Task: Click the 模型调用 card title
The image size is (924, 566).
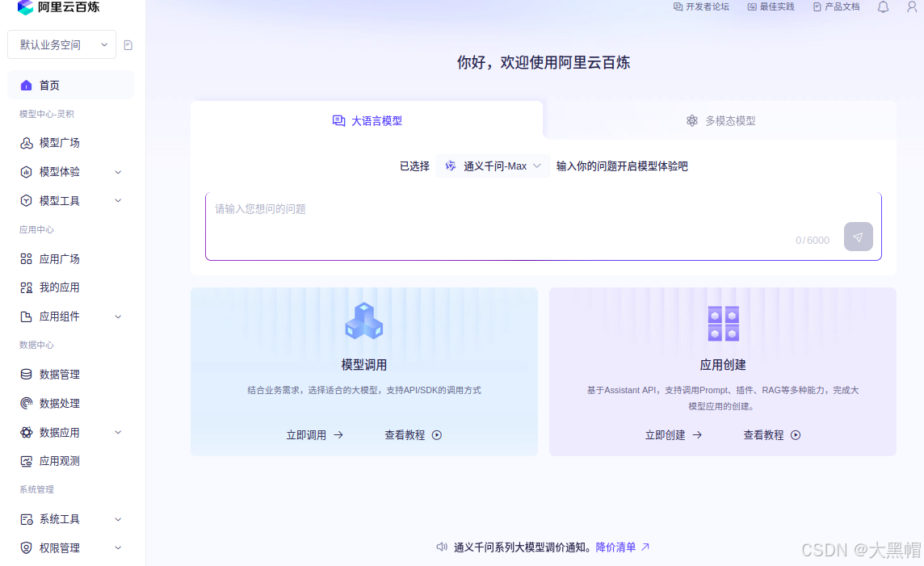Action: (x=364, y=365)
